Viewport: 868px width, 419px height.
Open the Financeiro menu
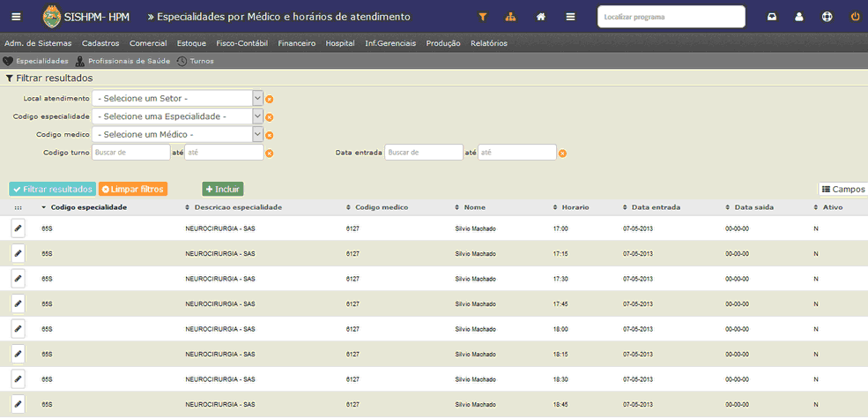(x=297, y=43)
